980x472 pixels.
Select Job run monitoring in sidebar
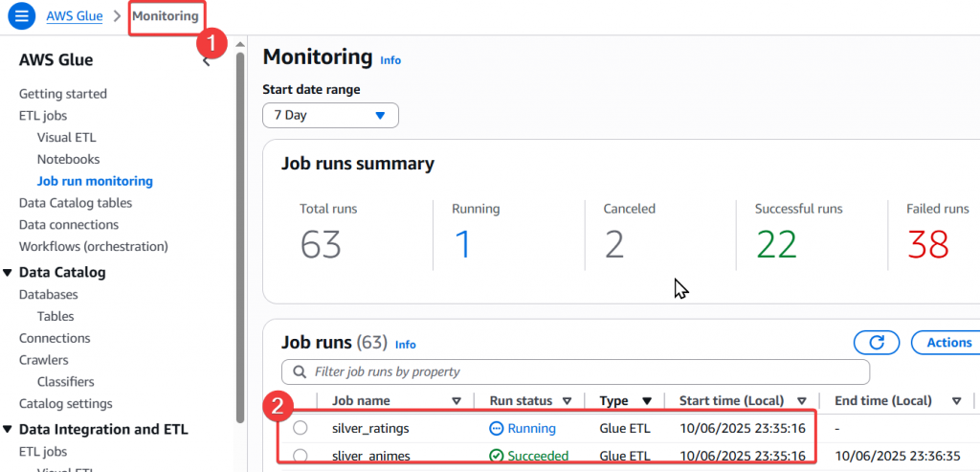[x=95, y=181]
